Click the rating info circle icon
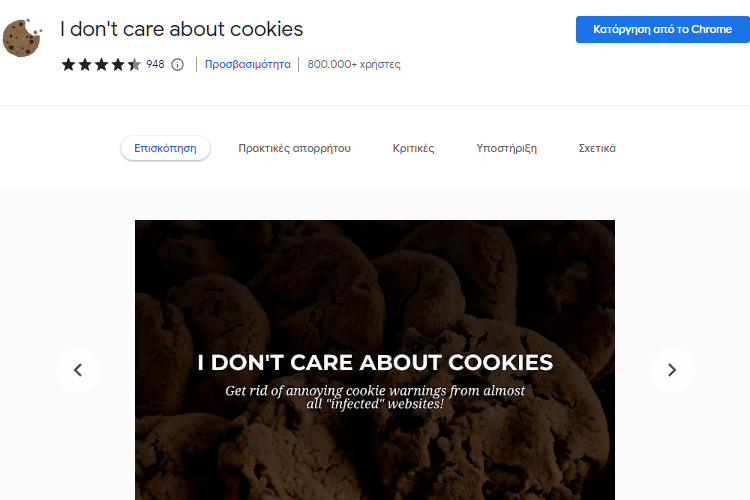 coord(177,65)
